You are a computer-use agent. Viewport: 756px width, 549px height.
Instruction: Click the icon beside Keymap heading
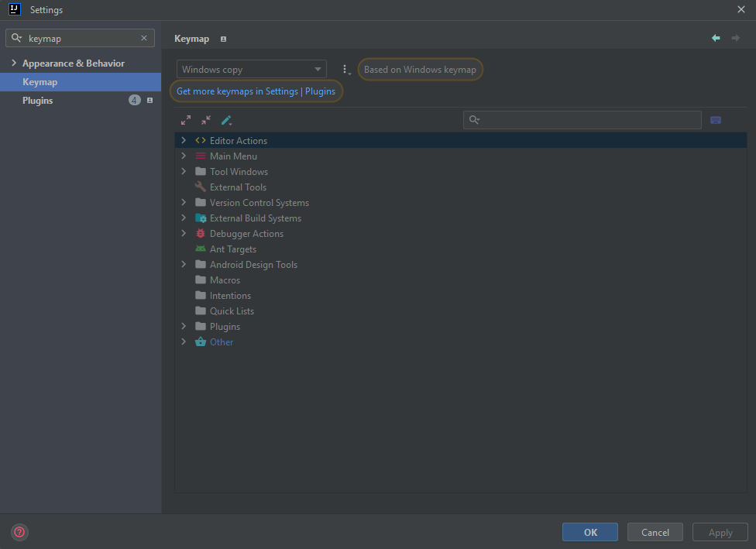(x=223, y=39)
